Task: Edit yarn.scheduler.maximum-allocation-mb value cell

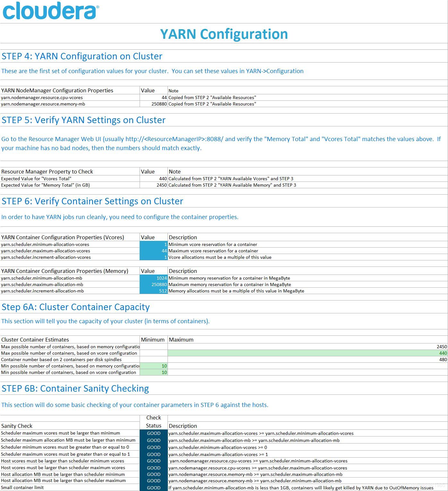Action: tap(154, 284)
